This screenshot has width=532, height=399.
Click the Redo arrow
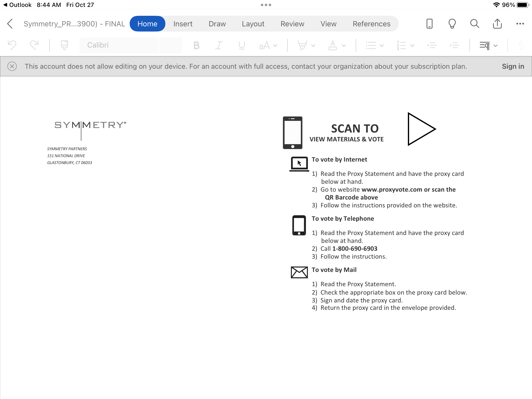[34, 45]
